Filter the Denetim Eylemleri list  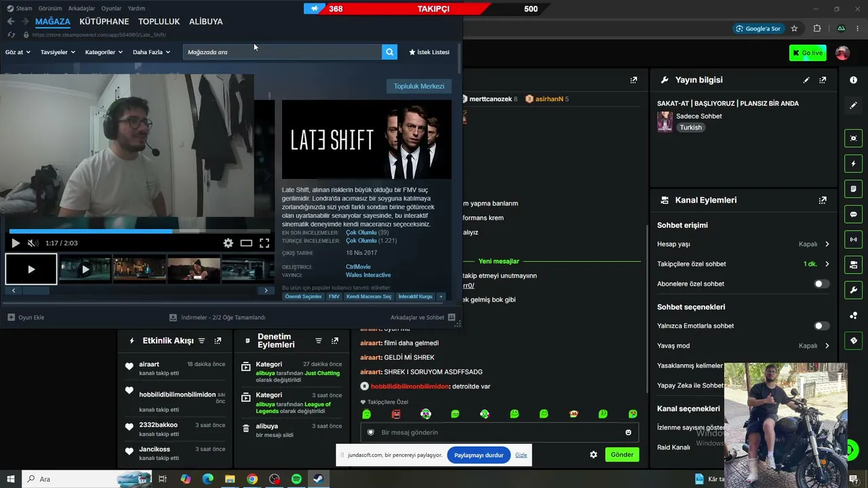(x=318, y=341)
